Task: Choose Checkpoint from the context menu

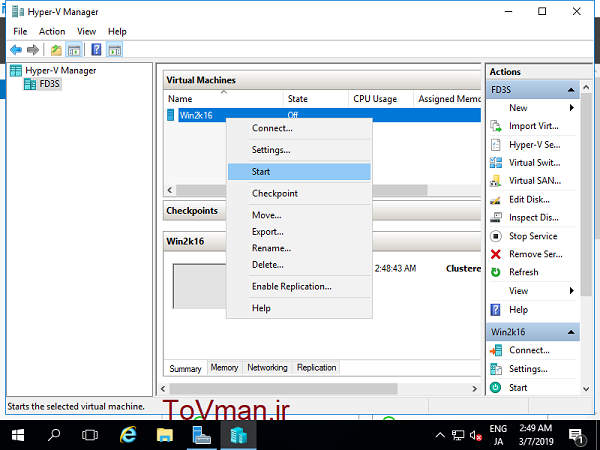Action: click(299, 194)
